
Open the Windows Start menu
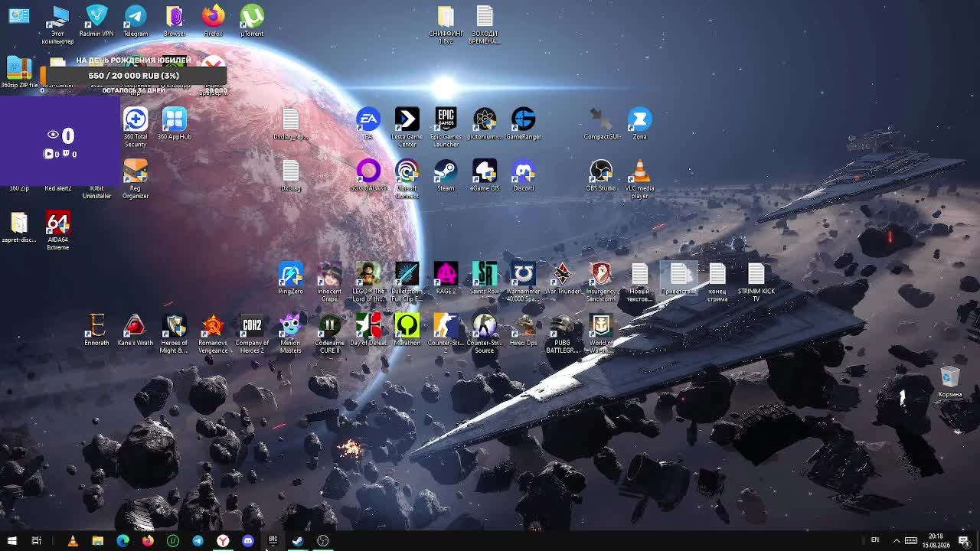point(12,541)
